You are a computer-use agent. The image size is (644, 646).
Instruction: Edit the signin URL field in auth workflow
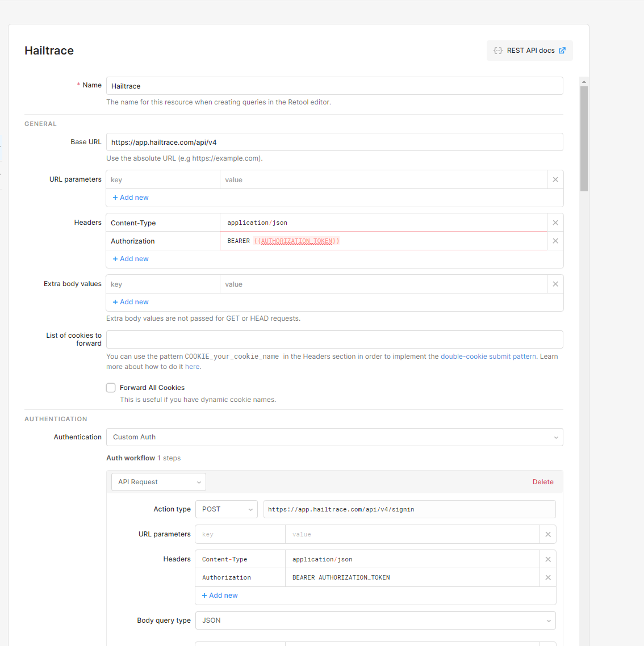click(x=409, y=509)
